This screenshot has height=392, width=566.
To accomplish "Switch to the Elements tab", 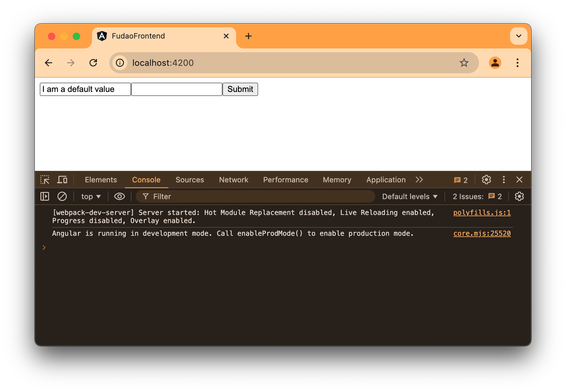I will click(x=101, y=180).
